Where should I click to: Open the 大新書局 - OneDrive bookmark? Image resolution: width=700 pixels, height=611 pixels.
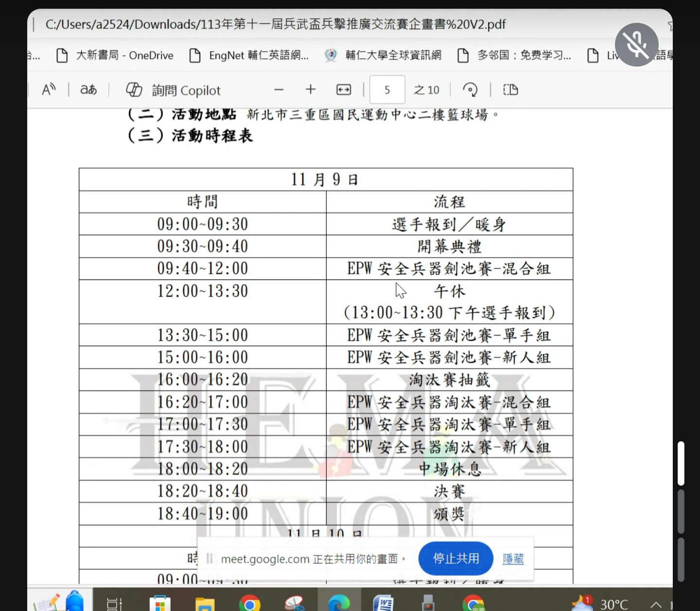coord(115,55)
